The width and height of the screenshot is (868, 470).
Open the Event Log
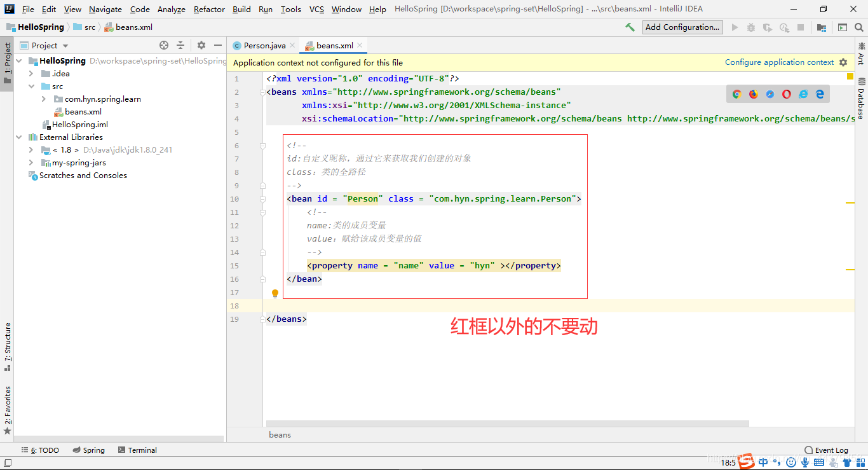[826, 450]
